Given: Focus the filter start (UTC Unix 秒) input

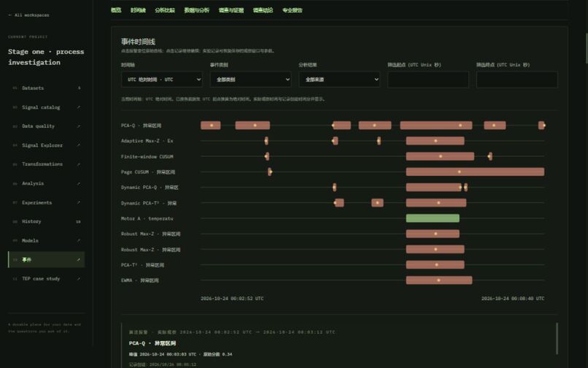Looking at the screenshot, I should 428,80.
